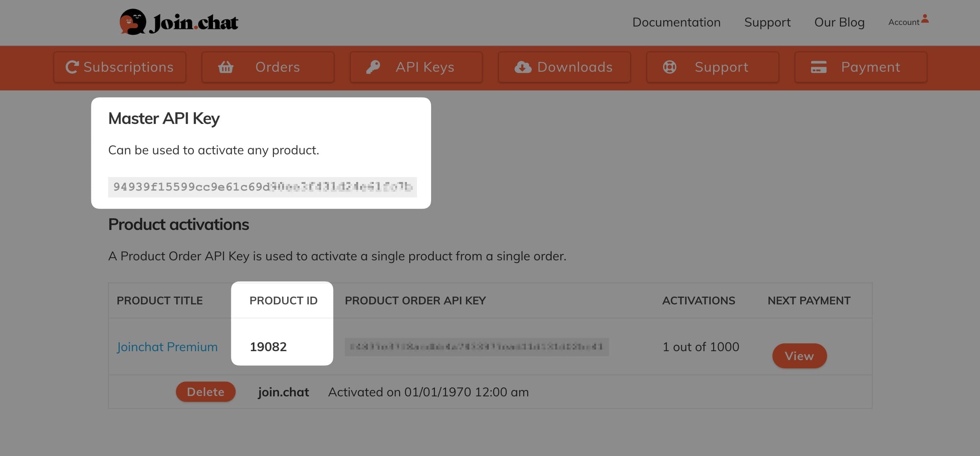The height and width of the screenshot is (456, 980).
Task: Click the Subscriptions refresh icon
Action: point(72,67)
